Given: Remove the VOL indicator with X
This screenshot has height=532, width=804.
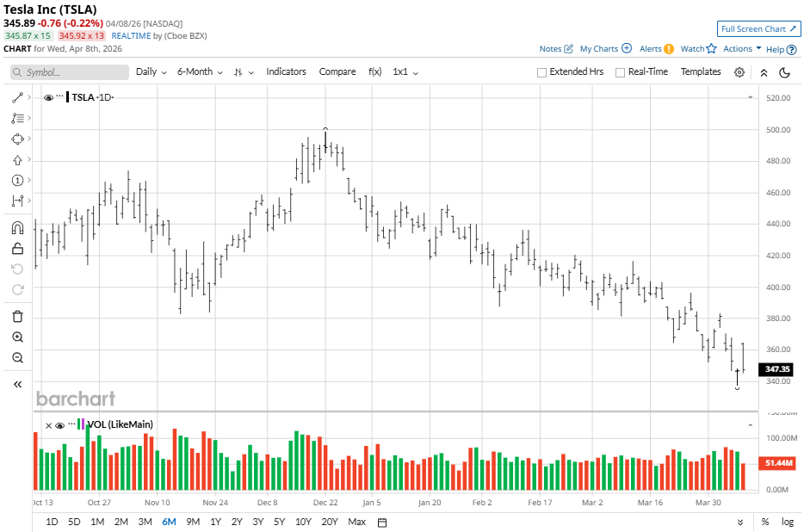Looking at the screenshot, I should coord(48,425).
